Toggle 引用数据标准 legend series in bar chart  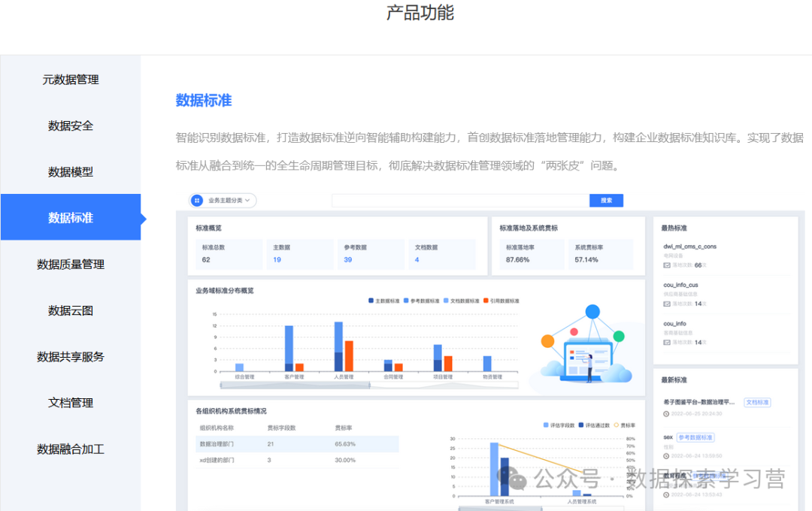(x=500, y=301)
